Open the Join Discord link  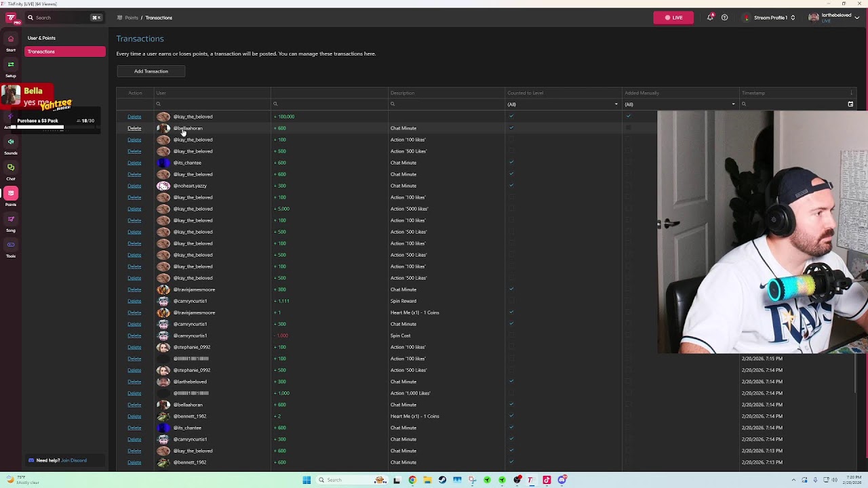coord(74,460)
